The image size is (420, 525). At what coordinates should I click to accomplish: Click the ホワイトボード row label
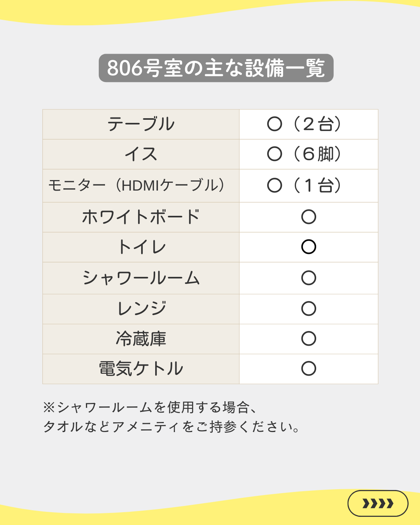pyautogui.click(x=141, y=217)
